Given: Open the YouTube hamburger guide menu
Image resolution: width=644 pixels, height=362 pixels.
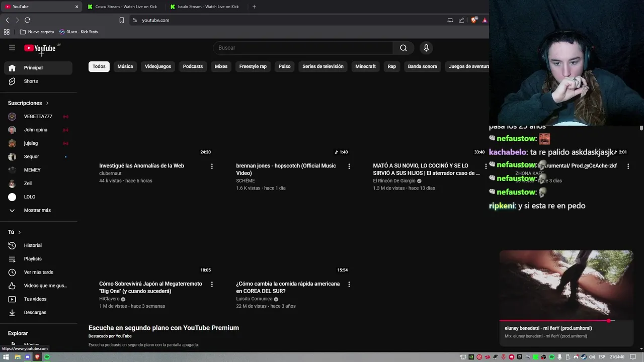Looking at the screenshot, I should pyautogui.click(x=12, y=48).
